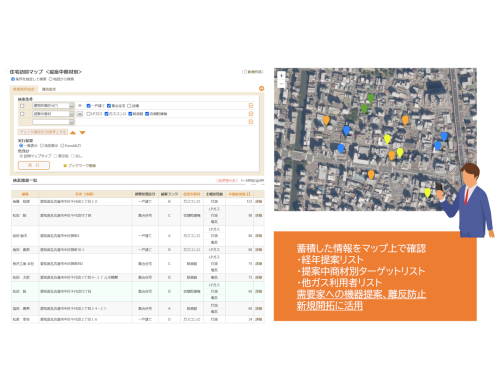Zoom out on the aerial map
Viewport: 500px width, 391px height.
tap(281, 84)
